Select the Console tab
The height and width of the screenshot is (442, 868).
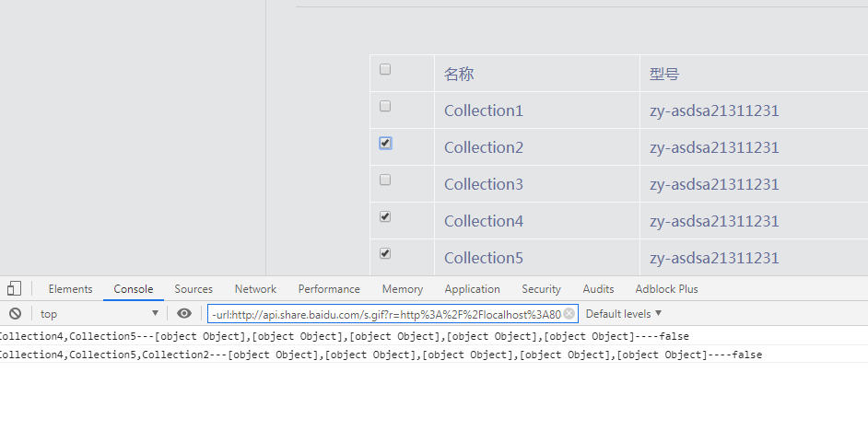click(134, 289)
